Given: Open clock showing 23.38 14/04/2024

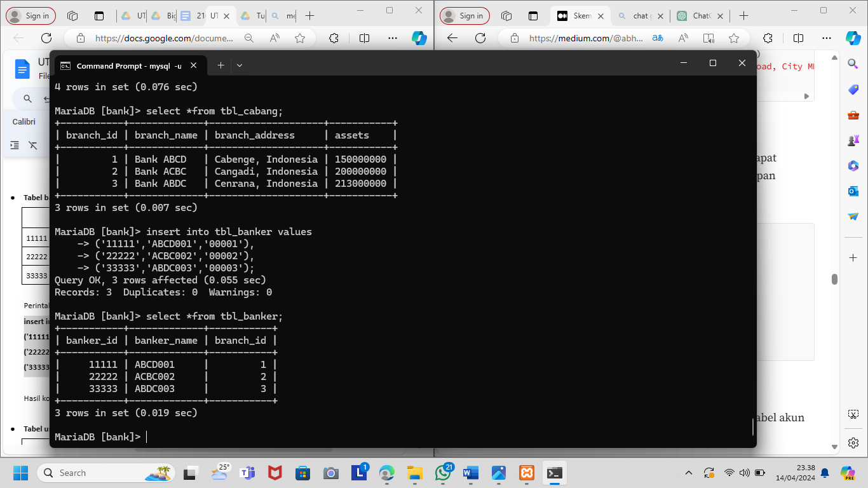Looking at the screenshot, I should pyautogui.click(x=797, y=473).
